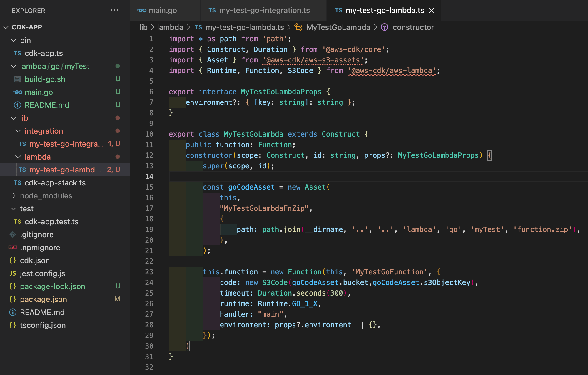Click the braces icon beside package-lock.json
The height and width of the screenshot is (375, 588).
13,286
